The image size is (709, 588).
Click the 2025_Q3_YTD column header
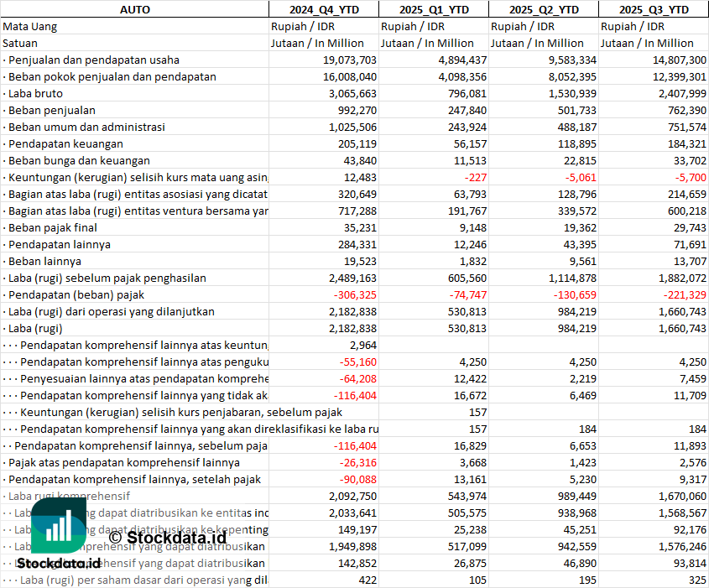654,9
